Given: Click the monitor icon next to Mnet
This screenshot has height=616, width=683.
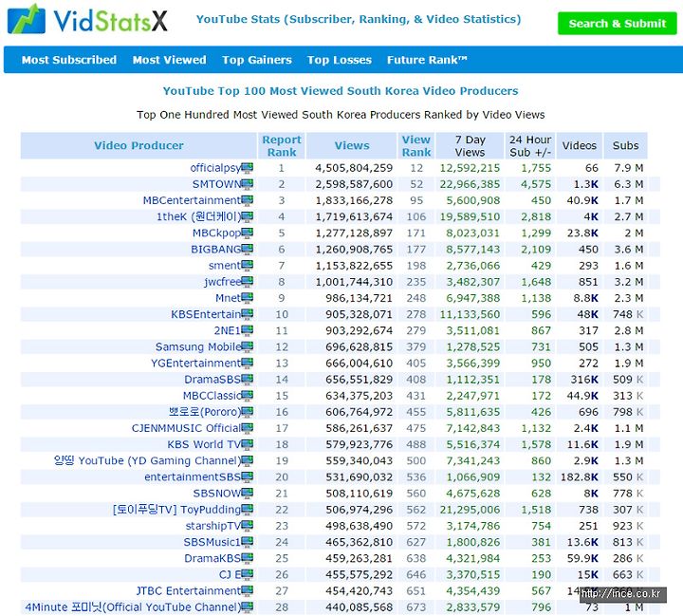Looking at the screenshot, I should point(247,298).
